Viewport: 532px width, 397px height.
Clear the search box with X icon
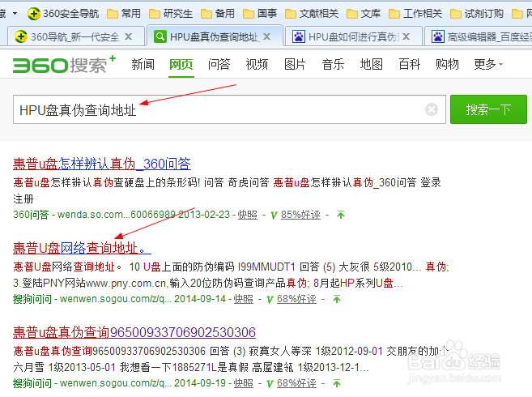pyautogui.click(x=432, y=109)
